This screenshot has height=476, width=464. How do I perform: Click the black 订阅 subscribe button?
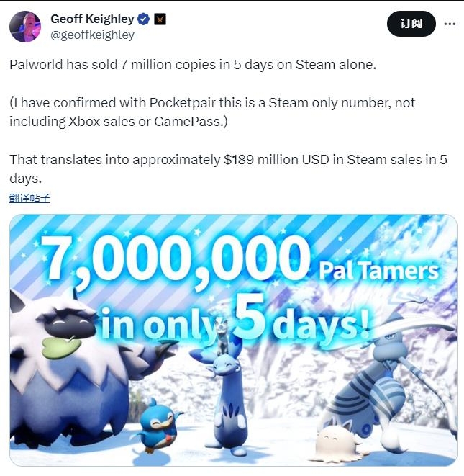click(x=411, y=24)
